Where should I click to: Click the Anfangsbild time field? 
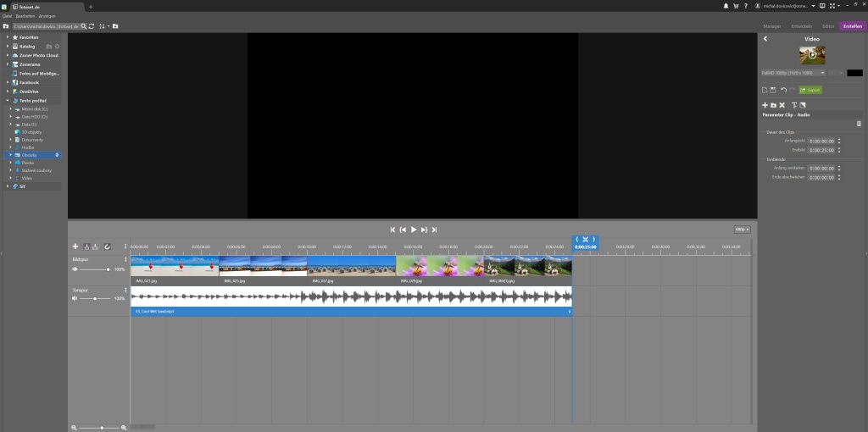(x=821, y=141)
